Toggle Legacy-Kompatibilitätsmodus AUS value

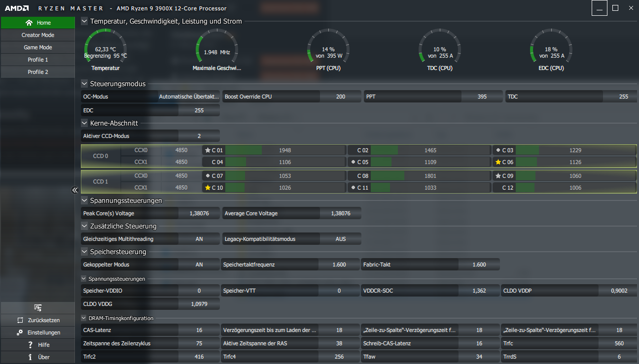click(341, 239)
